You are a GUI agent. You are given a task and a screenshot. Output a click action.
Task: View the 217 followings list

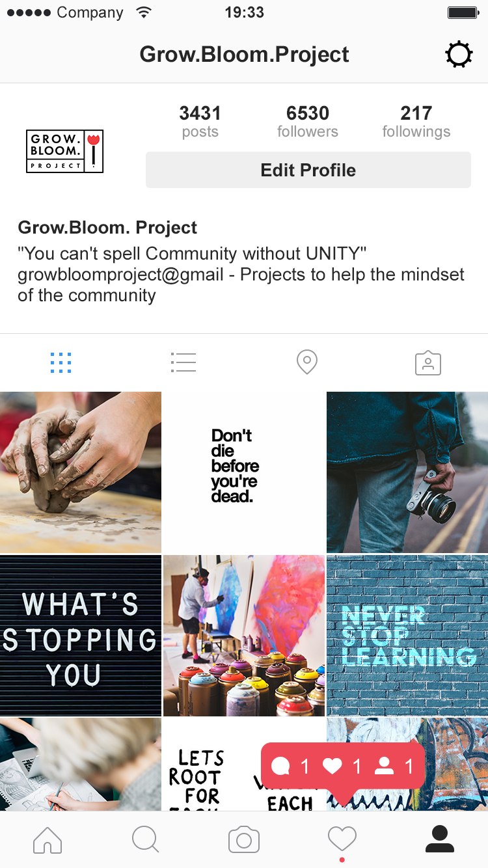416,122
